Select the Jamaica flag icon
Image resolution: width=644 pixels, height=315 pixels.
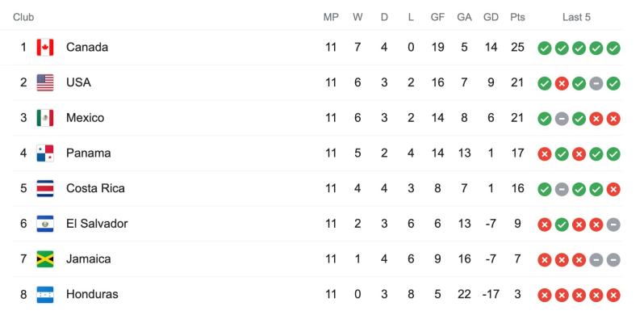(45, 259)
